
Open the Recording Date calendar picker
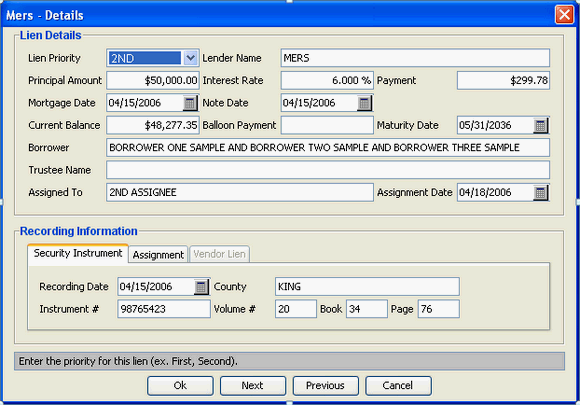pos(201,287)
